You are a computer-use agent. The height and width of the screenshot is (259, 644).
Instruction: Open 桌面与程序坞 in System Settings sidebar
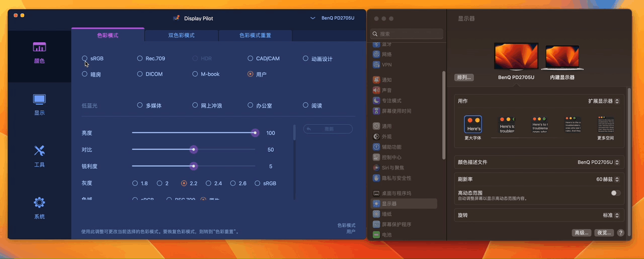392,193
